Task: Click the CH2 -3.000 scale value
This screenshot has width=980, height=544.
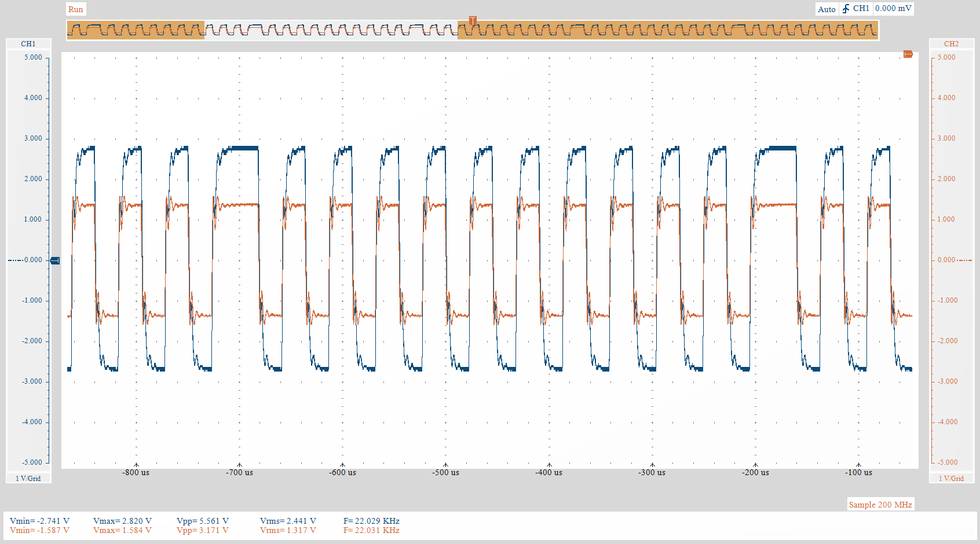Action: coord(947,381)
